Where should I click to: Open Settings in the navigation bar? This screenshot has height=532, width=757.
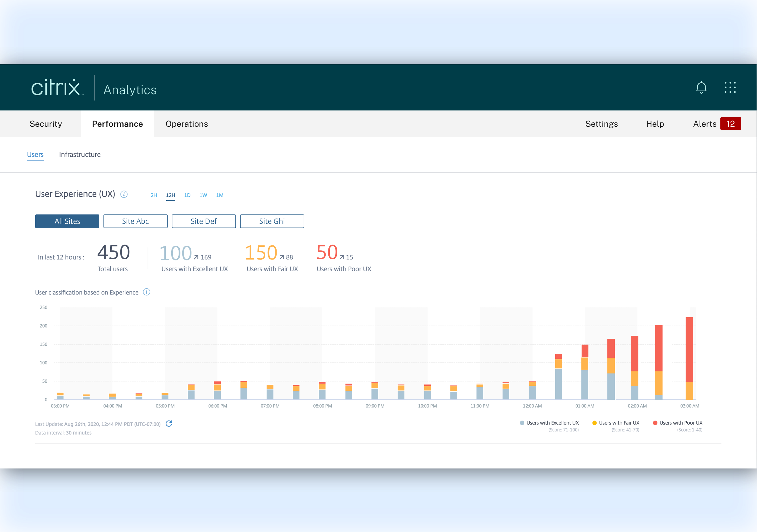(x=601, y=124)
